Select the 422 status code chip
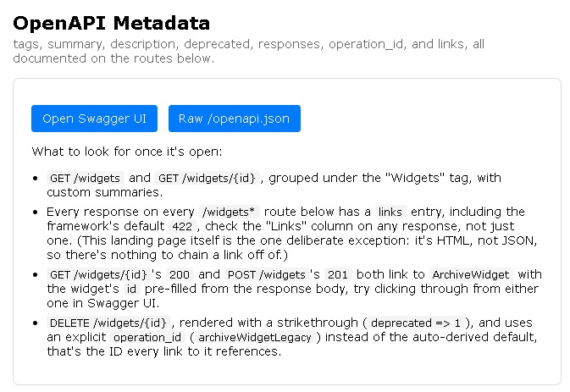The image size is (570, 392). click(x=182, y=226)
